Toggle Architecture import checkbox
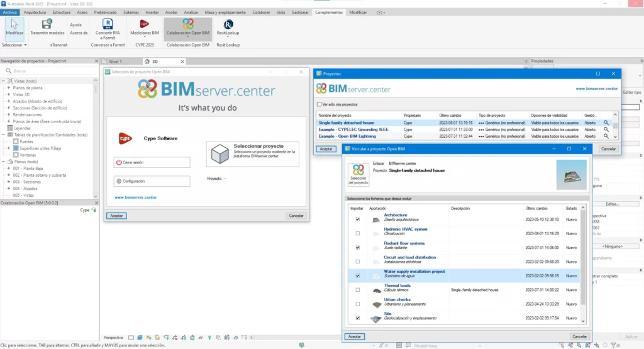The height and width of the screenshot is (349, 644). point(357,219)
